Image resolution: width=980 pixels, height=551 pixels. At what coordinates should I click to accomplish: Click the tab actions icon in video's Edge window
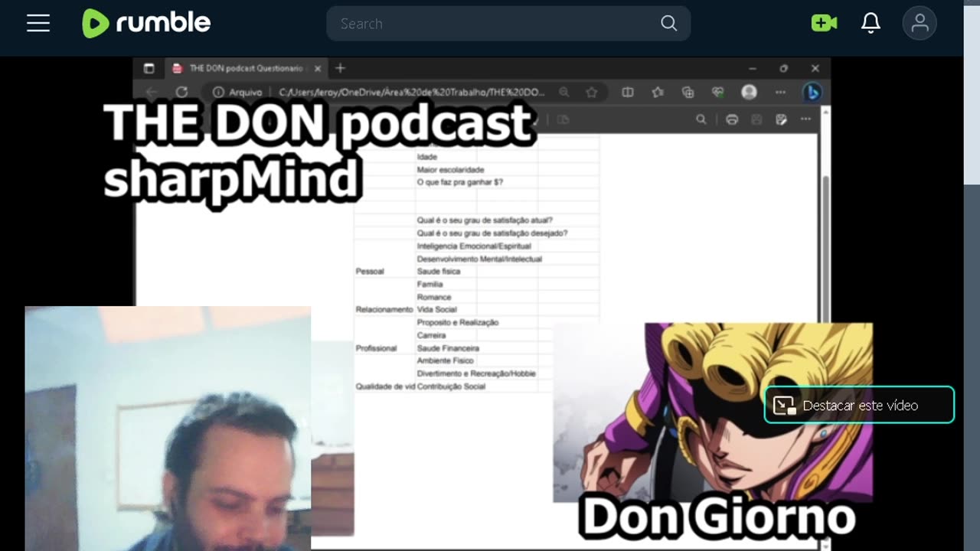[x=149, y=68]
